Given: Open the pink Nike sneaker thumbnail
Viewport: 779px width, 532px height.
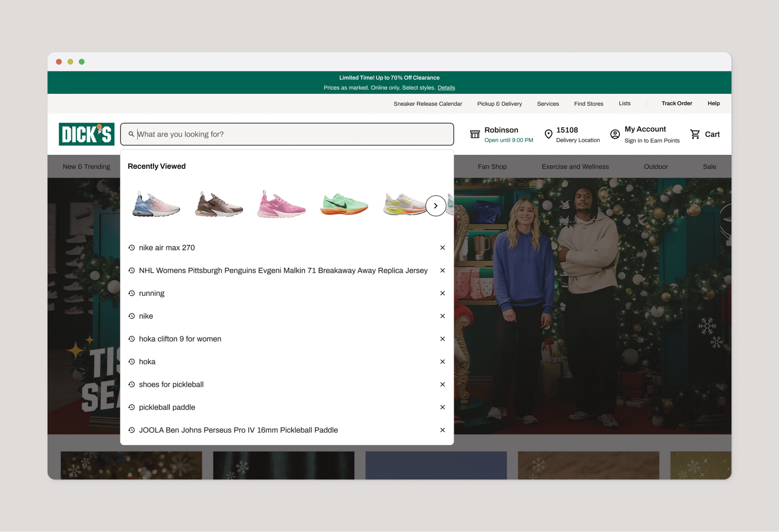Looking at the screenshot, I should 281,204.
